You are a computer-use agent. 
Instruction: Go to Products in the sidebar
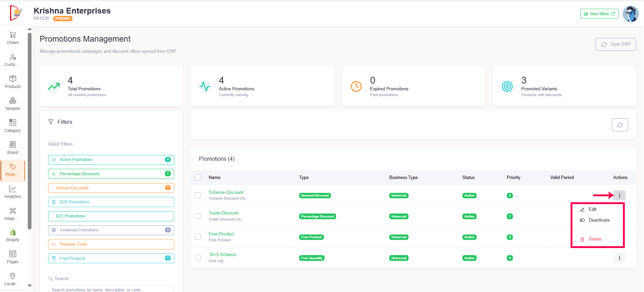point(13,82)
